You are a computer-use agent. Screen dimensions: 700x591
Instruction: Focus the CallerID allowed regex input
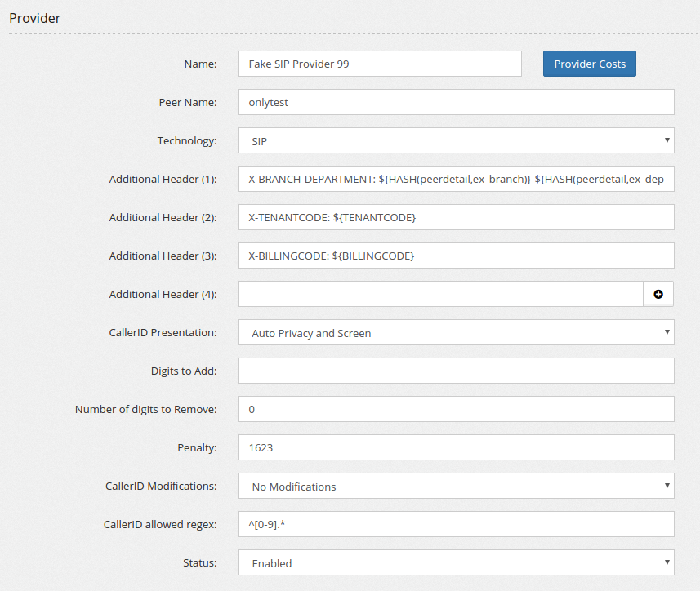point(456,524)
